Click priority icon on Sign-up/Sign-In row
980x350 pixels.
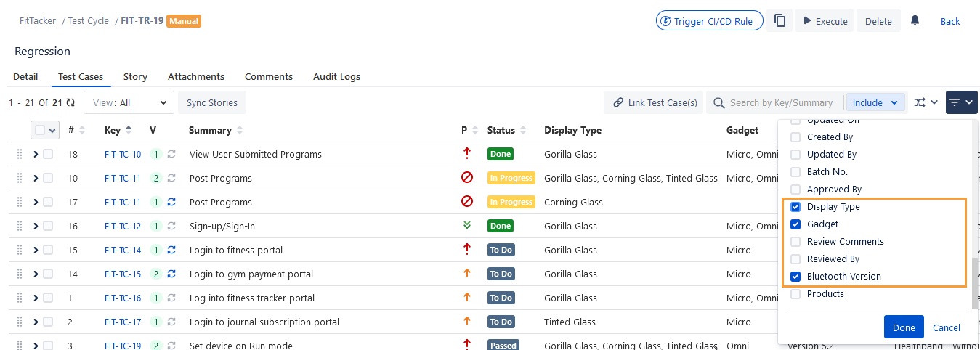[467, 226]
